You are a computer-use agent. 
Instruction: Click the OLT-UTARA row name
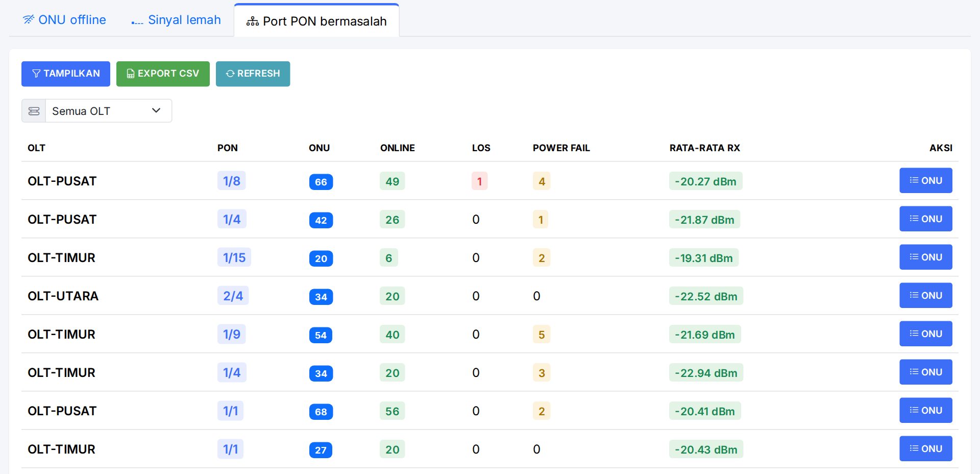[63, 296]
